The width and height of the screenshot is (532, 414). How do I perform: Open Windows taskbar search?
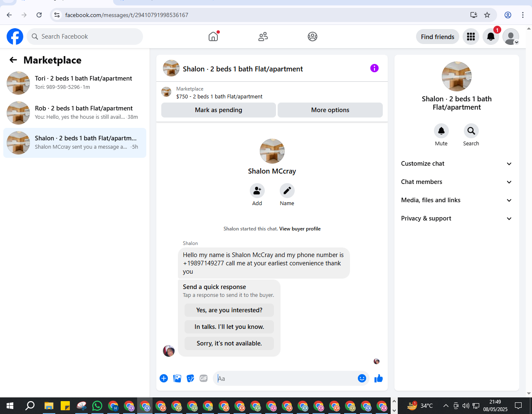[30, 406]
